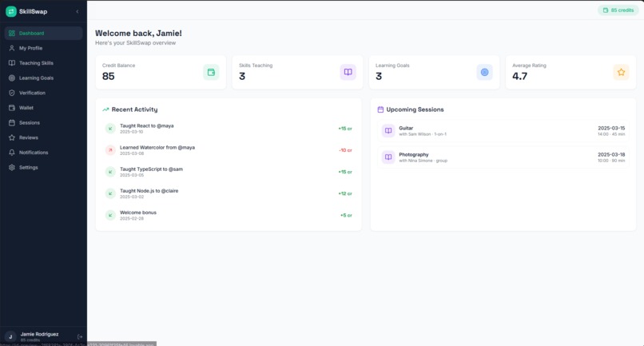644x346 pixels.
Task: Click the Jamie Rodriguez user name
Action: (x=39, y=334)
